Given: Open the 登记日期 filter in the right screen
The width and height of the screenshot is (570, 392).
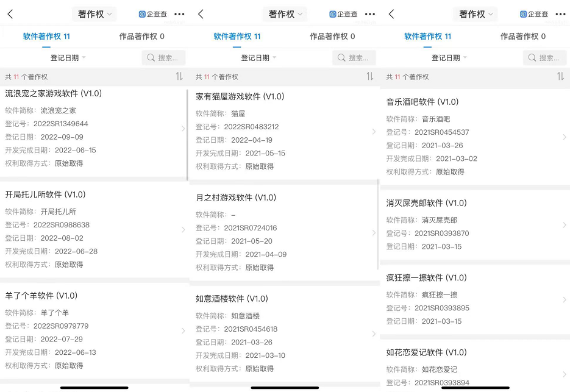Looking at the screenshot, I should coord(449,58).
